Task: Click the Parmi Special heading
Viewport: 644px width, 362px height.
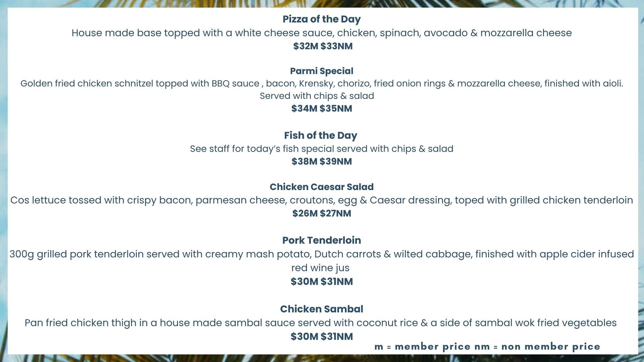Action: [x=322, y=71]
